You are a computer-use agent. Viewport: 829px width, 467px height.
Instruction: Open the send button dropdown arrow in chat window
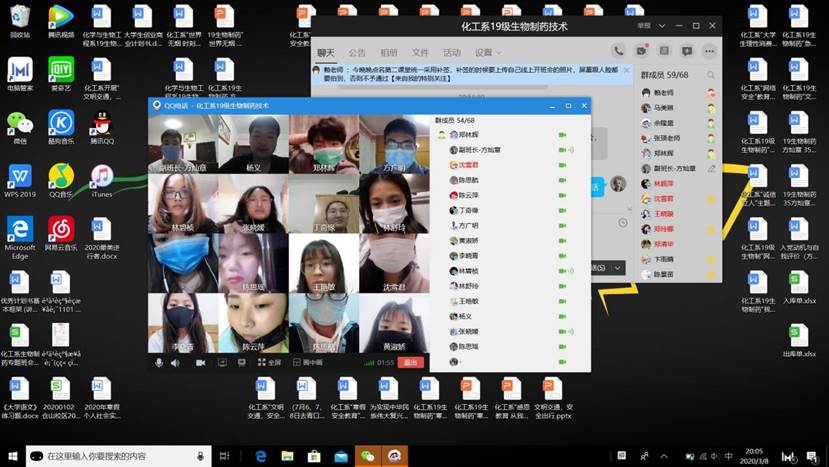(x=617, y=268)
